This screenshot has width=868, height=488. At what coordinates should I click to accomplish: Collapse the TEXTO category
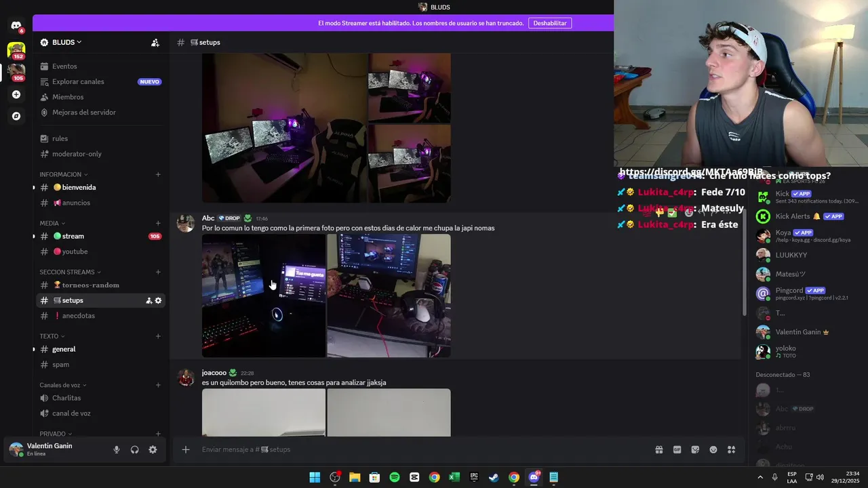pos(52,336)
